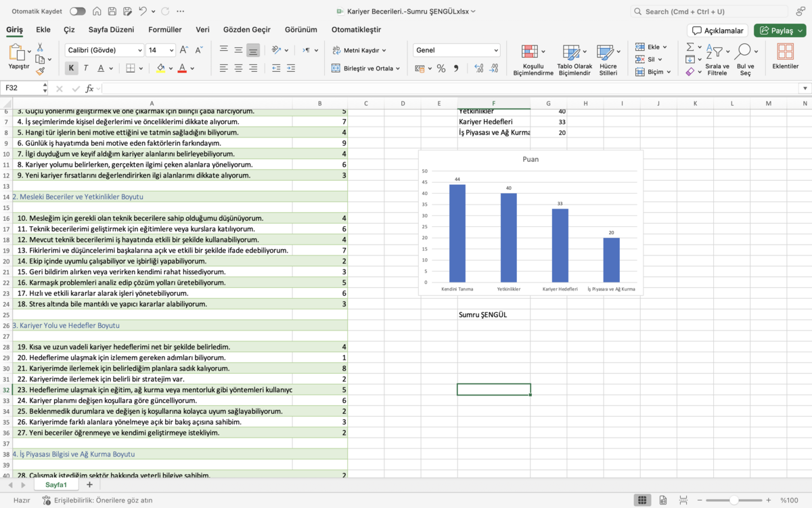Viewport: 812px width, 508px height.
Task: Apply the red font color A
Action: point(182,68)
